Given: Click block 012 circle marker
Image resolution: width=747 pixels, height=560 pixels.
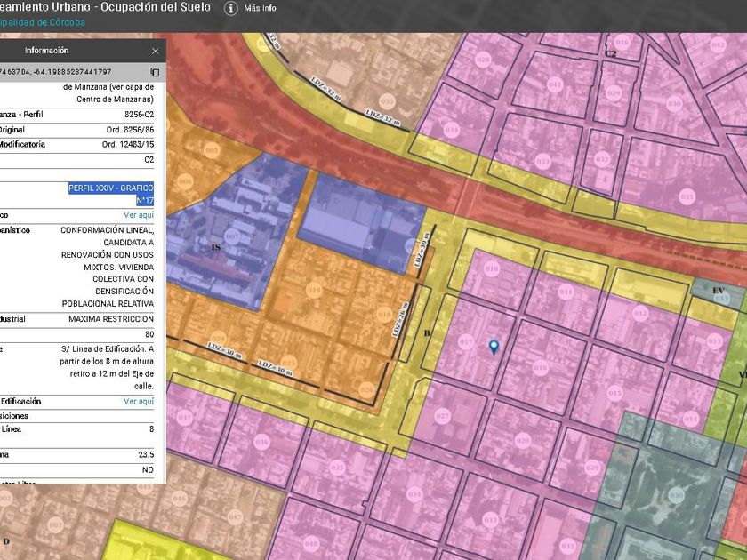Looking at the screenshot, I should click(639, 312).
